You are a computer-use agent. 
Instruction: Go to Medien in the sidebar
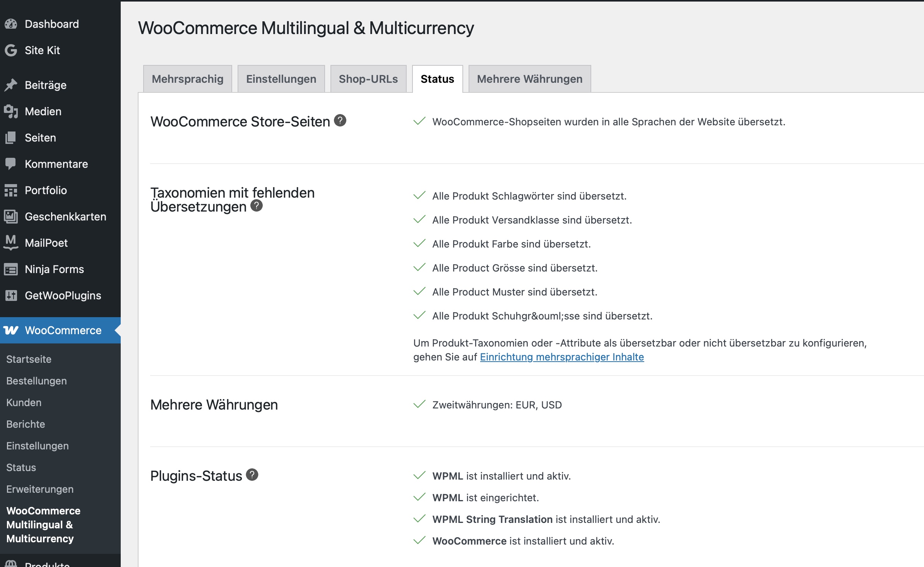(x=60, y=111)
